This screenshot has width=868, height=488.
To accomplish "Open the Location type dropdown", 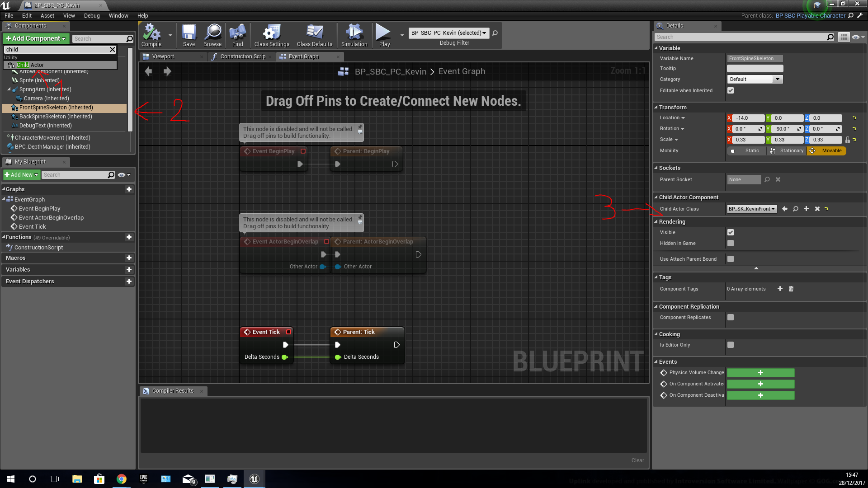I will tap(672, 118).
